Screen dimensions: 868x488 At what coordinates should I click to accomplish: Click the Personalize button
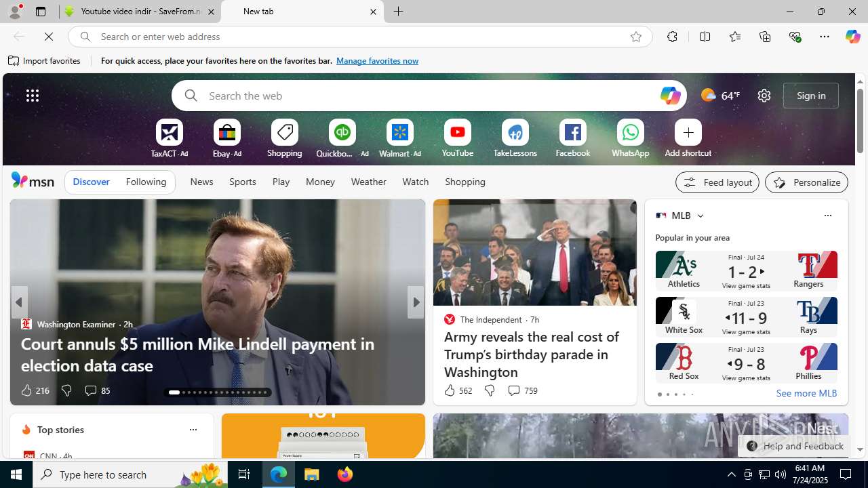(x=806, y=182)
